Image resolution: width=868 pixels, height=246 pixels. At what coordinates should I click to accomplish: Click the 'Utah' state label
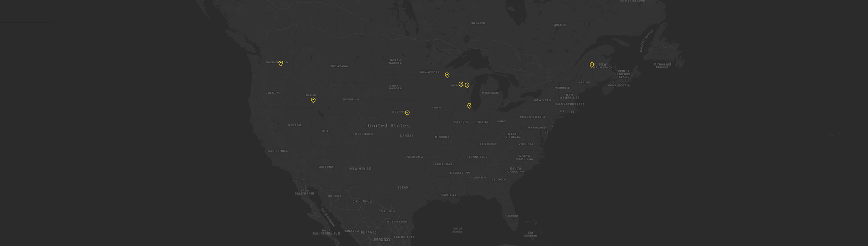point(326,131)
